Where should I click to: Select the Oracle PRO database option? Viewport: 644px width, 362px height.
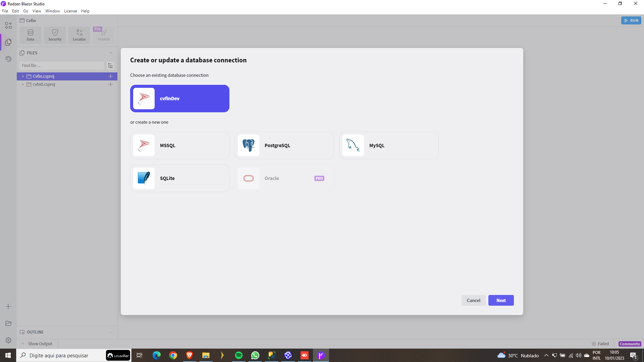pos(284,178)
